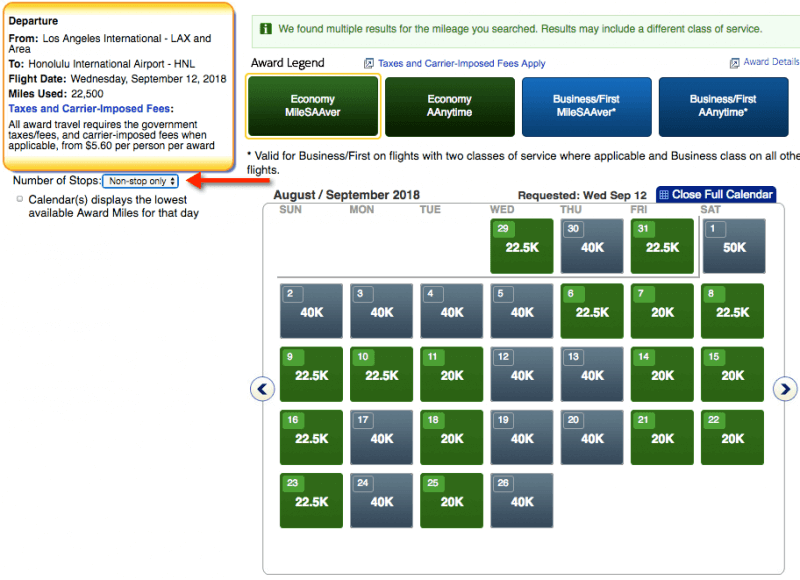Select September 25 for 20K miles
The height and width of the screenshot is (580, 800).
point(452,500)
